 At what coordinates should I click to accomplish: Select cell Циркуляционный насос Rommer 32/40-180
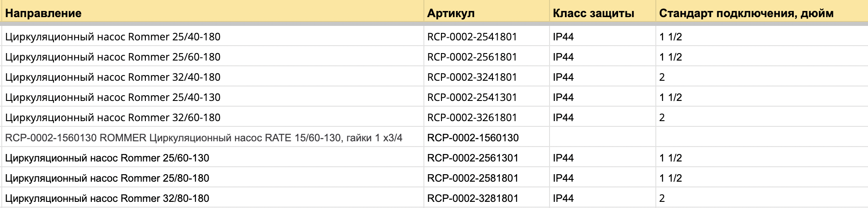pos(213,77)
